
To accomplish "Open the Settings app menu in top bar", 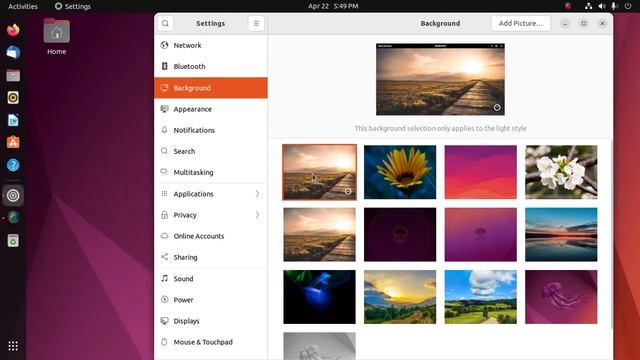I will pos(73,6).
